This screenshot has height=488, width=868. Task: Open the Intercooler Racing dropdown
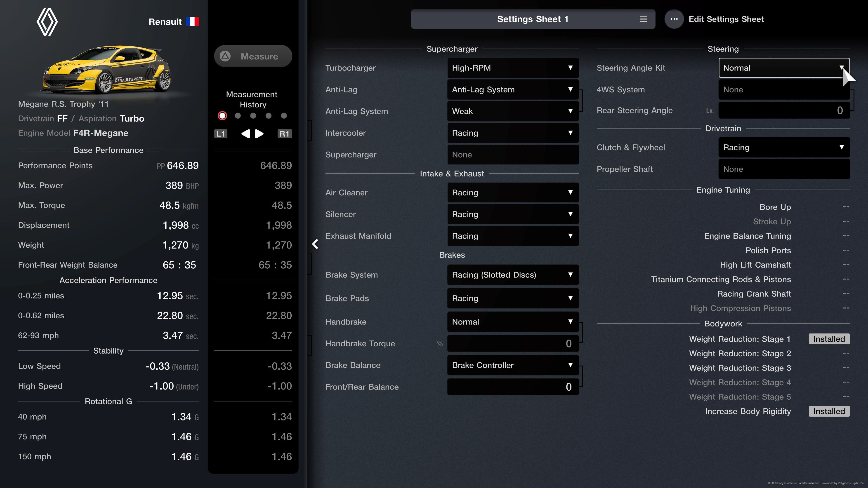pos(513,133)
